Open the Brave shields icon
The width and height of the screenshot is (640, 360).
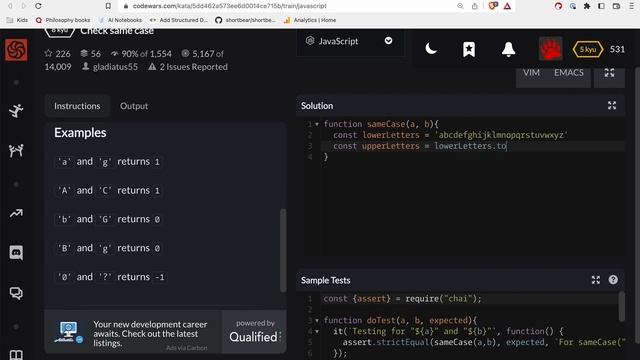493,6
